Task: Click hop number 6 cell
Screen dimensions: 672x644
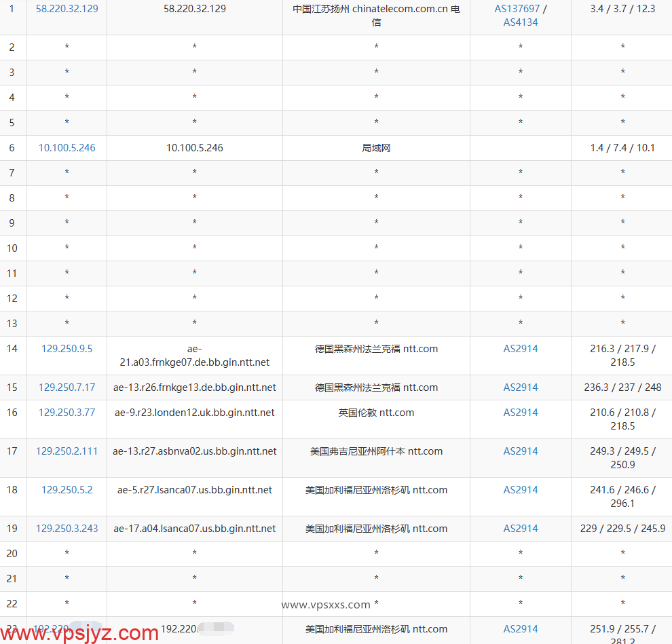Action: 12,148
